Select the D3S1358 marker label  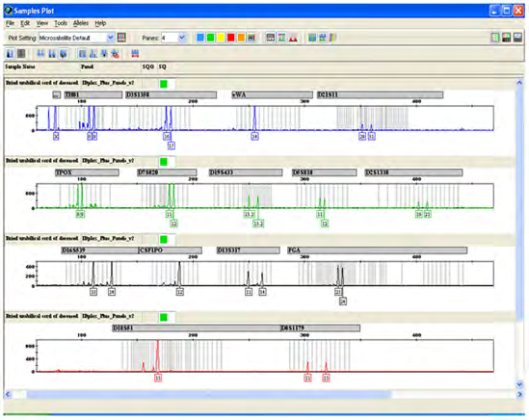(172, 94)
